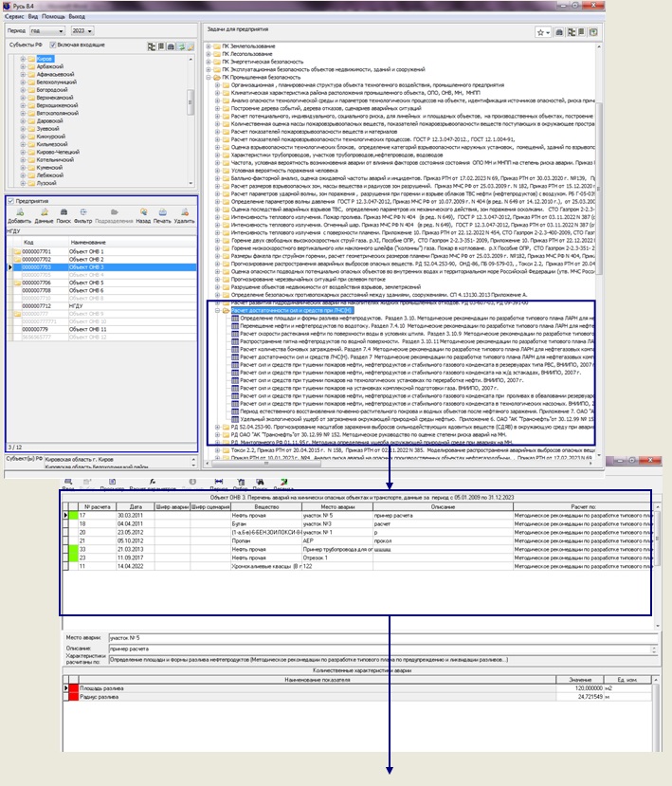
Task: Uncheck the Предприятия checkbox
Action: click(x=10, y=201)
